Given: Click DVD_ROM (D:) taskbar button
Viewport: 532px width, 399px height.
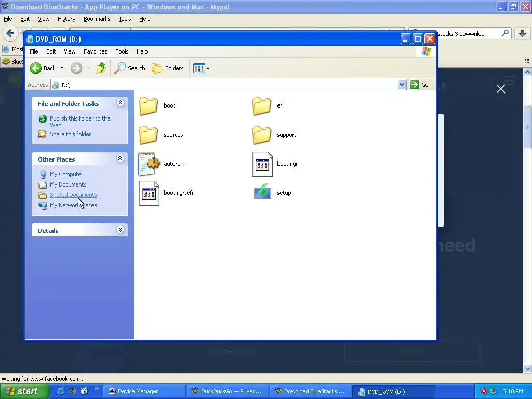Looking at the screenshot, I should tap(394, 392).
